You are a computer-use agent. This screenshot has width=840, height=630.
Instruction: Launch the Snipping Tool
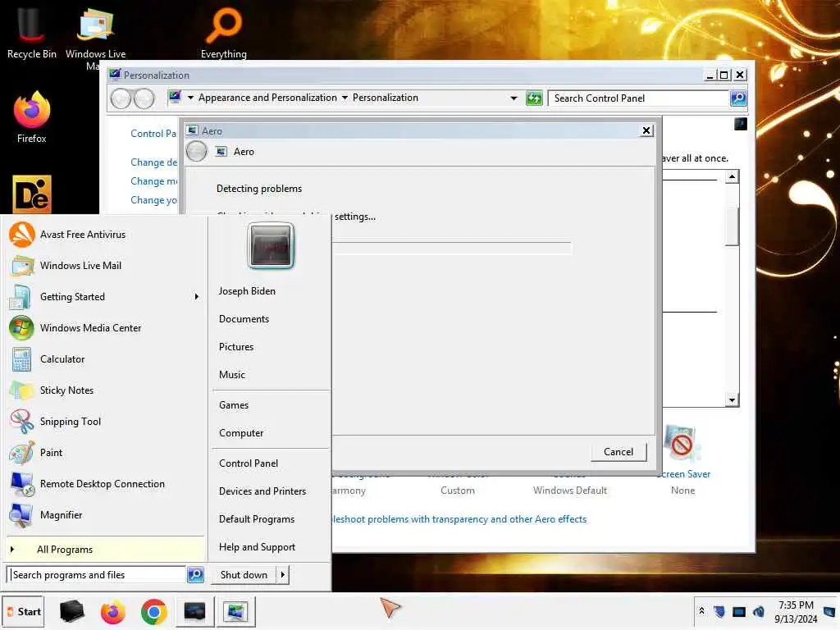pyautogui.click(x=105, y=422)
